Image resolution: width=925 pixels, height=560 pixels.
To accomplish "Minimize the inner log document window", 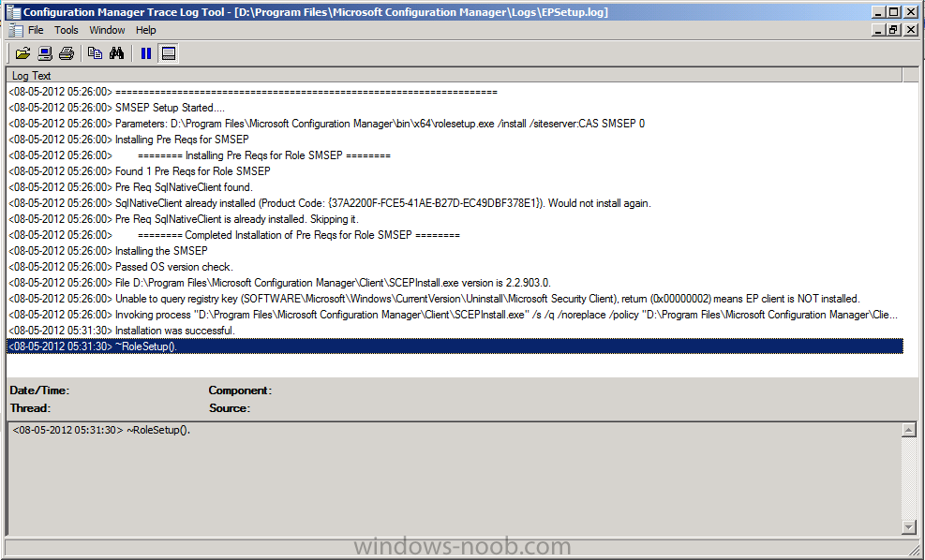I will (879, 29).
